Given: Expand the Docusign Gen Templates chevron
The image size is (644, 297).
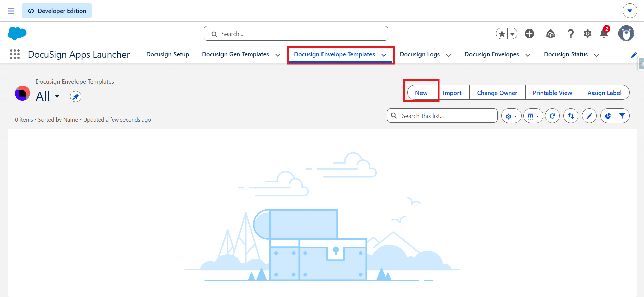Looking at the screenshot, I should [x=278, y=55].
